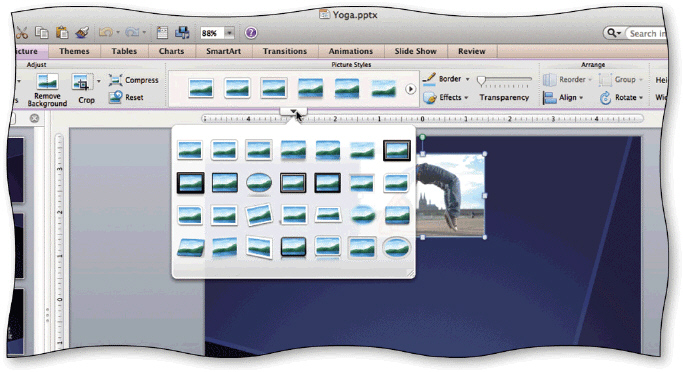Click the Transparency slider handle

tap(481, 81)
